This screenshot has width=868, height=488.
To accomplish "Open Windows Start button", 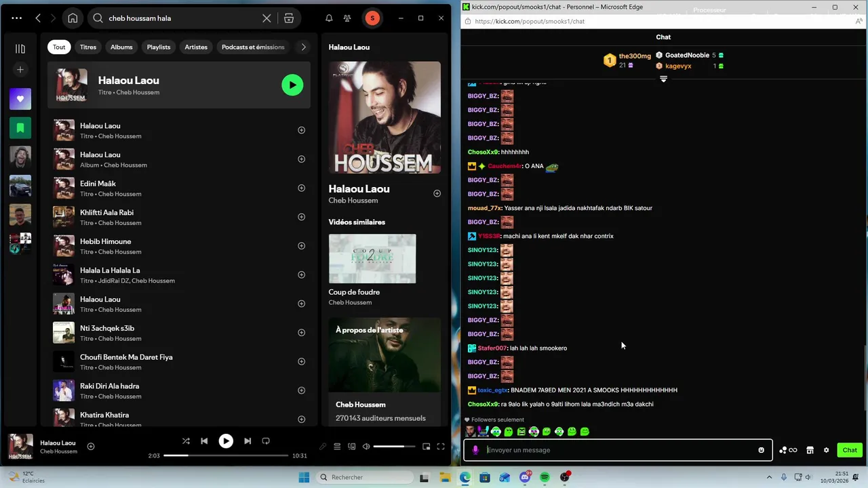I will tap(303, 477).
